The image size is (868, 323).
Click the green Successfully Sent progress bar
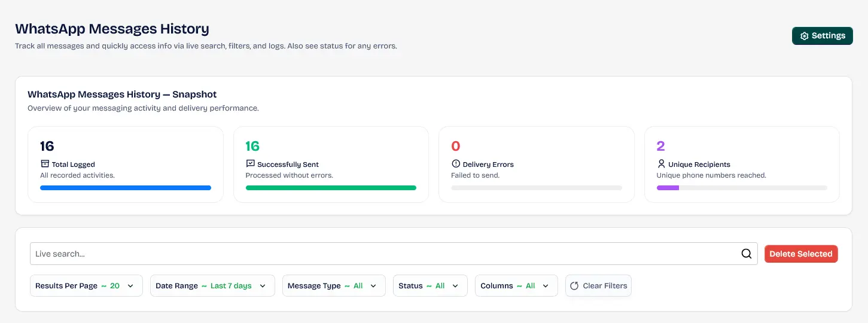point(331,188)
